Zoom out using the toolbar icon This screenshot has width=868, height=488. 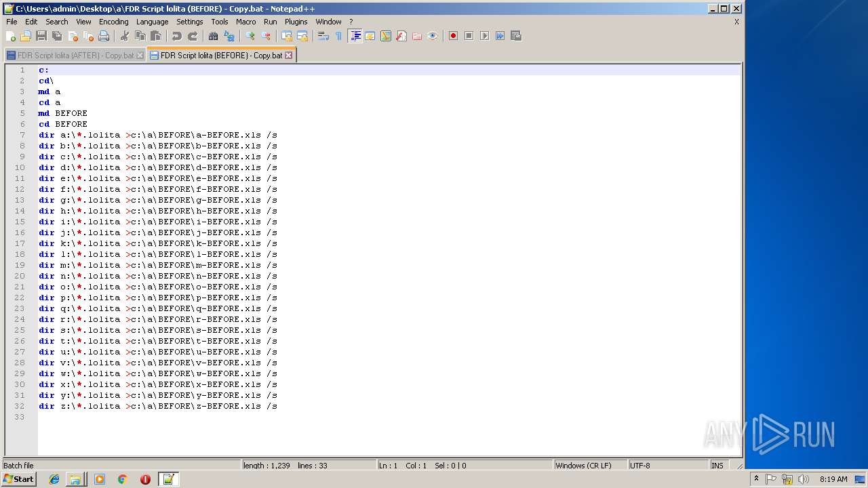pos(266,36)
